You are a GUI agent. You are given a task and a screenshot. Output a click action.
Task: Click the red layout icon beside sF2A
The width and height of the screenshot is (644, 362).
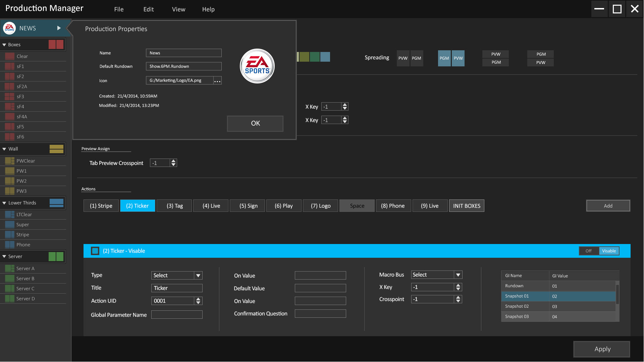coord(10,86)
